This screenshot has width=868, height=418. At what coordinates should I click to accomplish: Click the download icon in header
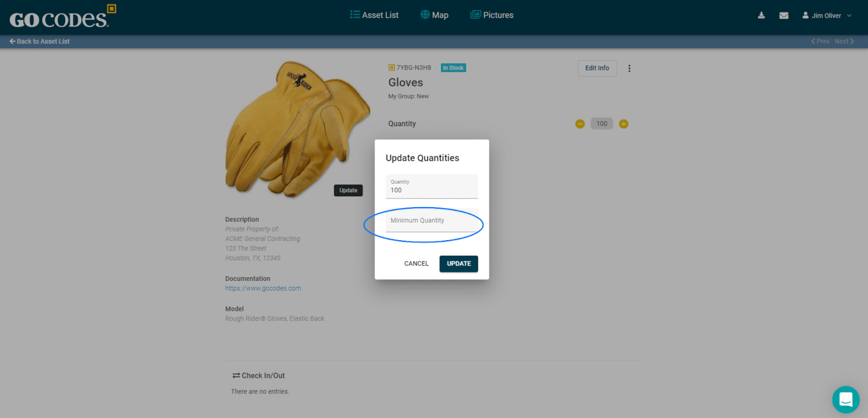(x=761, y=15)
